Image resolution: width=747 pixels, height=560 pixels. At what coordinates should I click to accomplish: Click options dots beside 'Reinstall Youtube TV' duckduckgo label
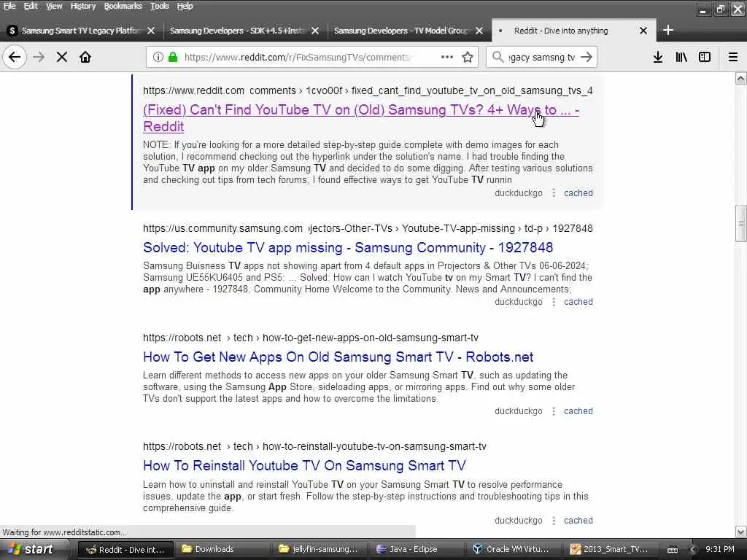point(554,521)
